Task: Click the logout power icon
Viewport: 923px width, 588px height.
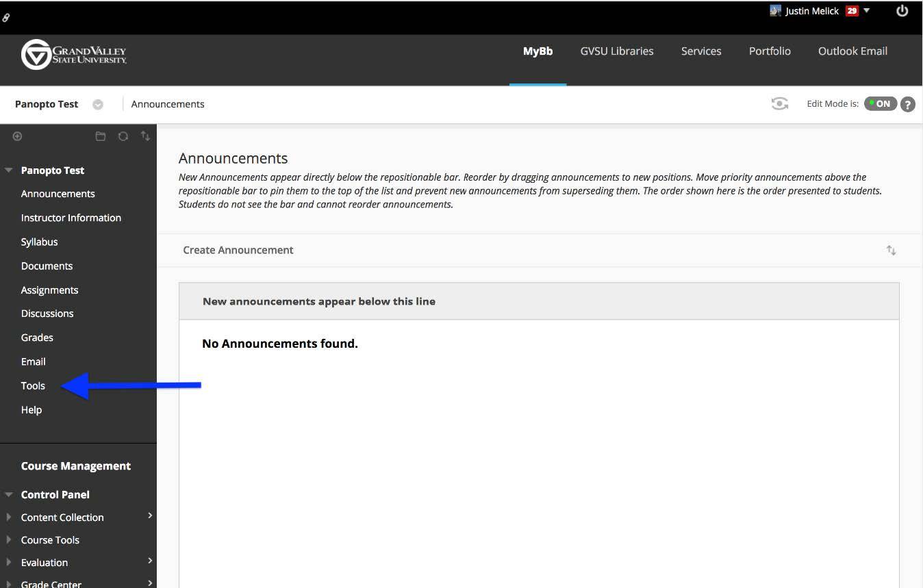Action: (902, 11)
